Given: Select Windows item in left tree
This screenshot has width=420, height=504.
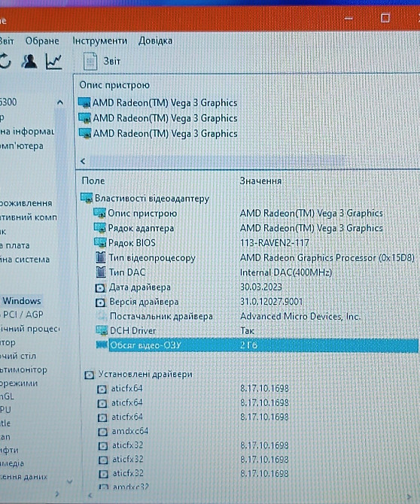Looking at the screenshot, I should tap(22, 301).
